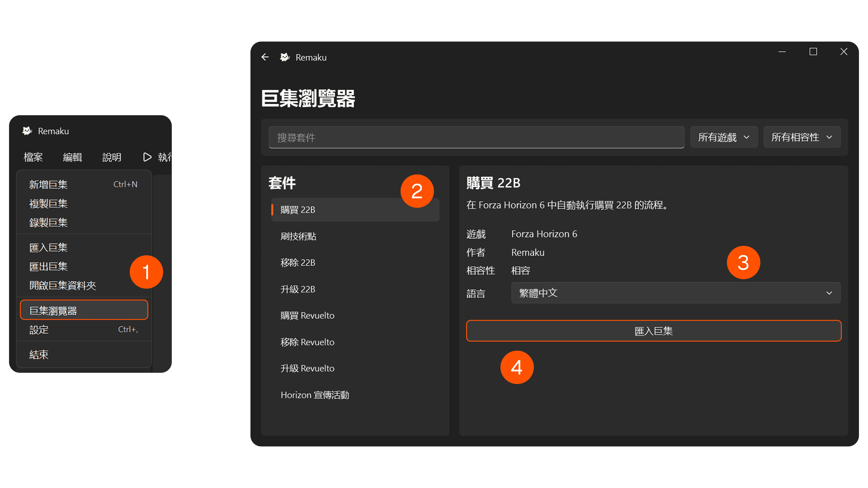Select the Horizon 宣傳活動 package
This screenshot has width=868, height=488.
[355, 395]
